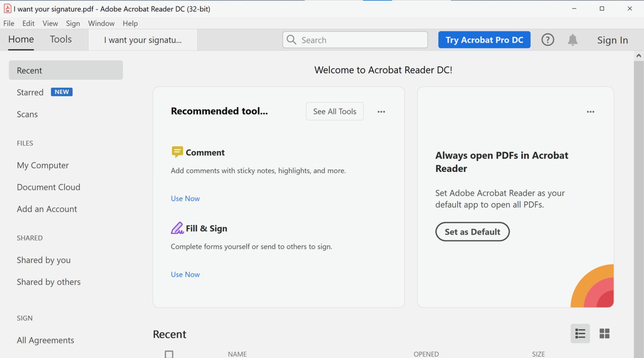Click Try Acrobat Pro DC button
644x358 pixels.
pos(484,40)
